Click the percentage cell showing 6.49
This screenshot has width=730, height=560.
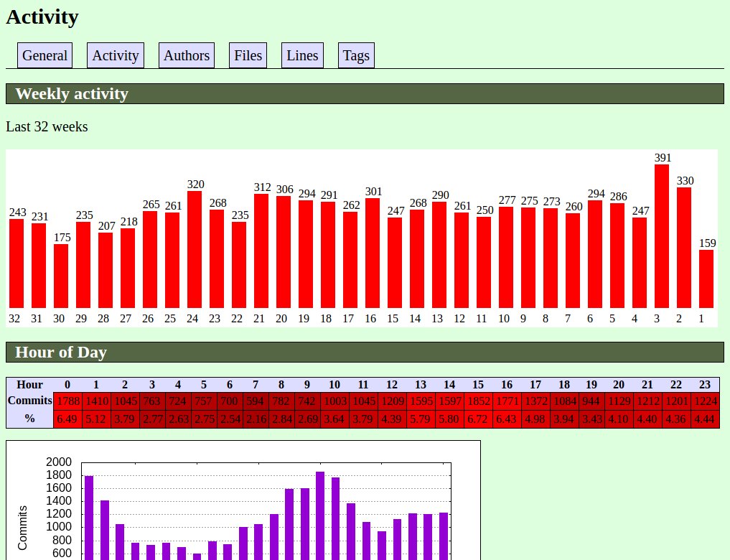pos(67,419)
